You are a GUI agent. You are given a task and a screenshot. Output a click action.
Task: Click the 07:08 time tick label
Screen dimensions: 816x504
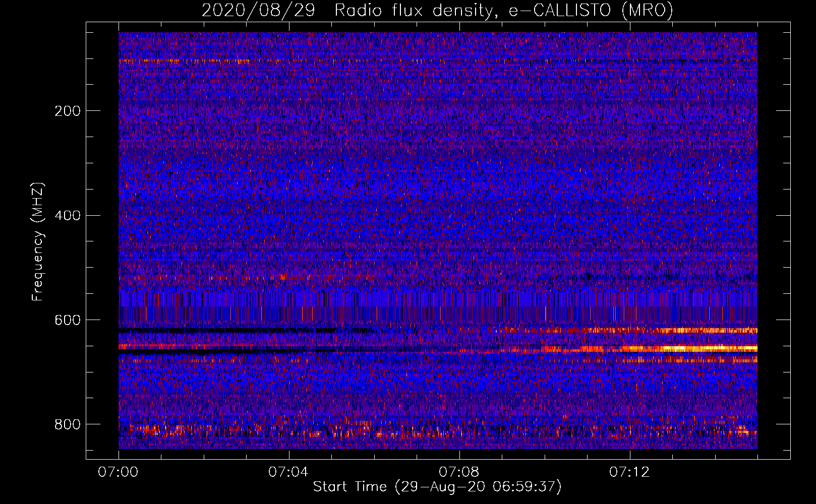pos(459,472)
